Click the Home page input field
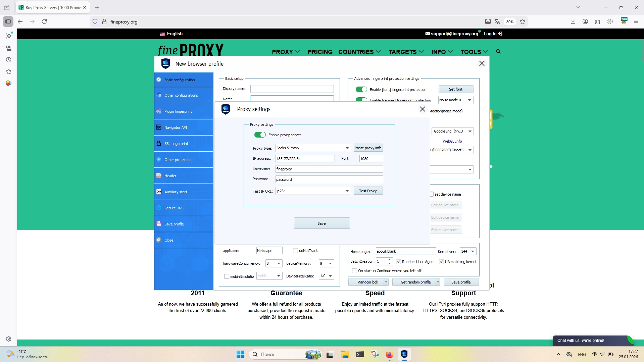644x362 pixels. [x=406, y=251]
